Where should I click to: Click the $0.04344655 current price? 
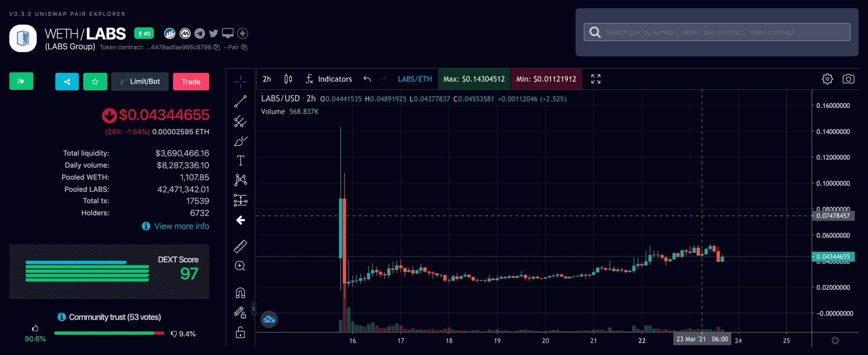pyautogui.click(x=164, y=115)
